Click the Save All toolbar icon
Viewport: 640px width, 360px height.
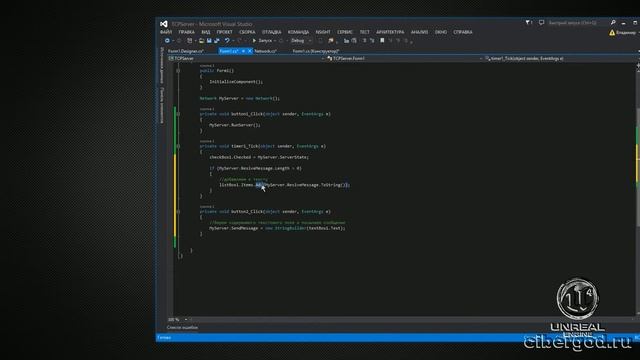[217, 41]
